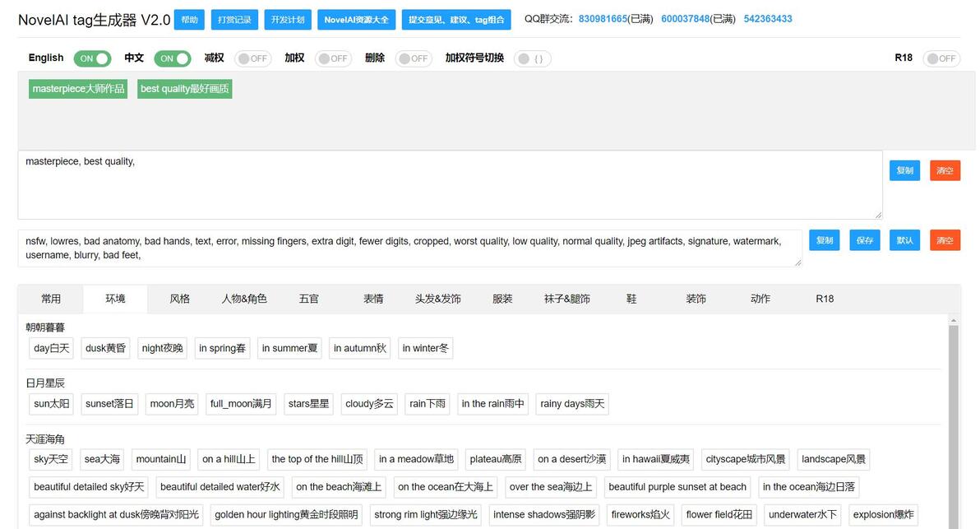
Task: Add the fireworks焰火 tag
Action: click(x=640, y=515)
